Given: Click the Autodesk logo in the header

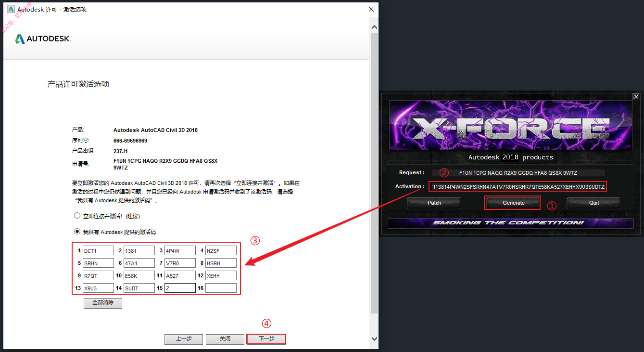Looking at the screenshot, I should pos(43,39).
